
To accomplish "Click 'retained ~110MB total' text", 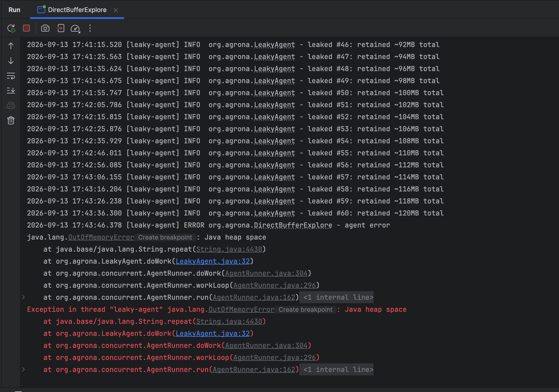I will tap(400, 153).
